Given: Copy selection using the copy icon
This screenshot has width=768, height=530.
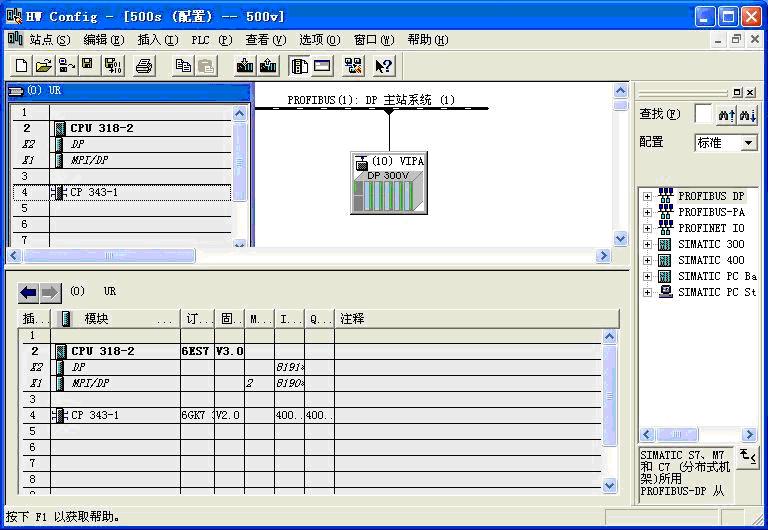Looking at the screenshot, I should (x=183, y=66).
